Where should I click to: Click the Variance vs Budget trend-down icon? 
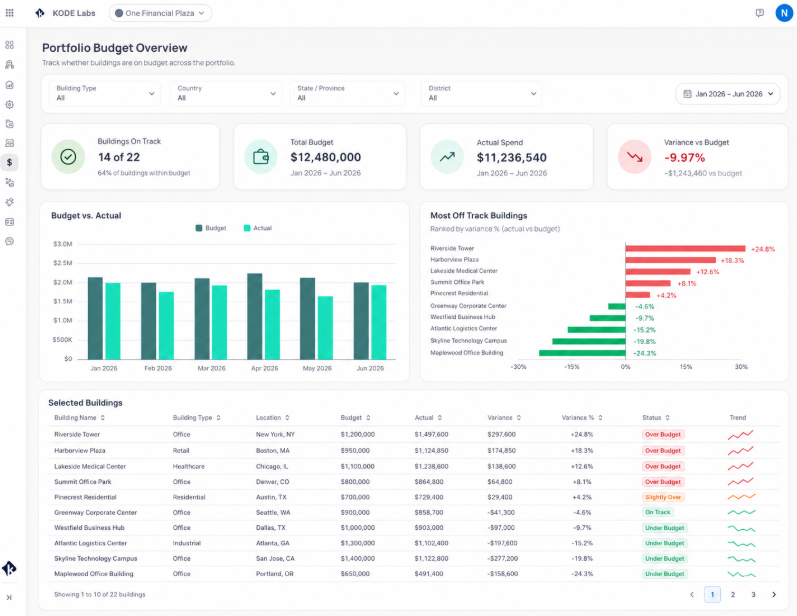coord(634,157)
